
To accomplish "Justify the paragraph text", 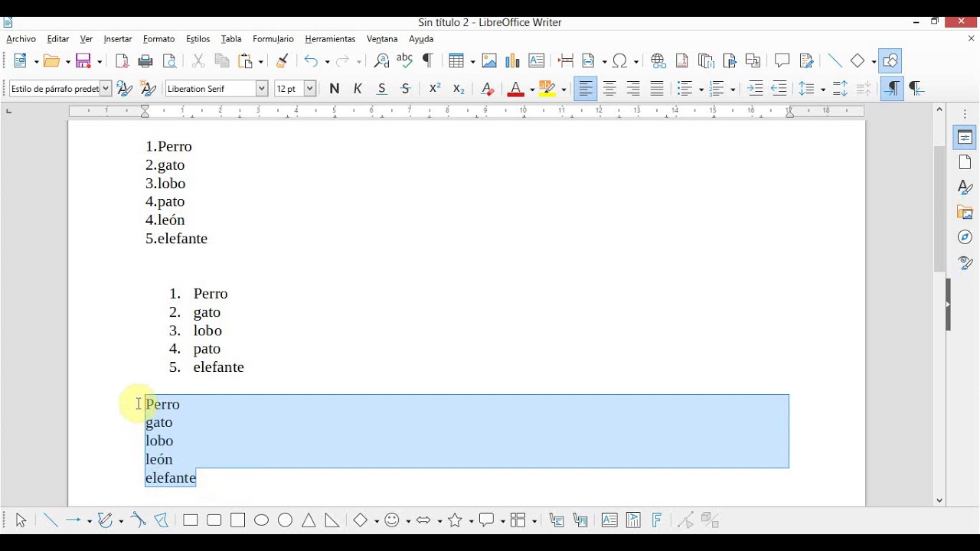I will (x=657, y=89).
